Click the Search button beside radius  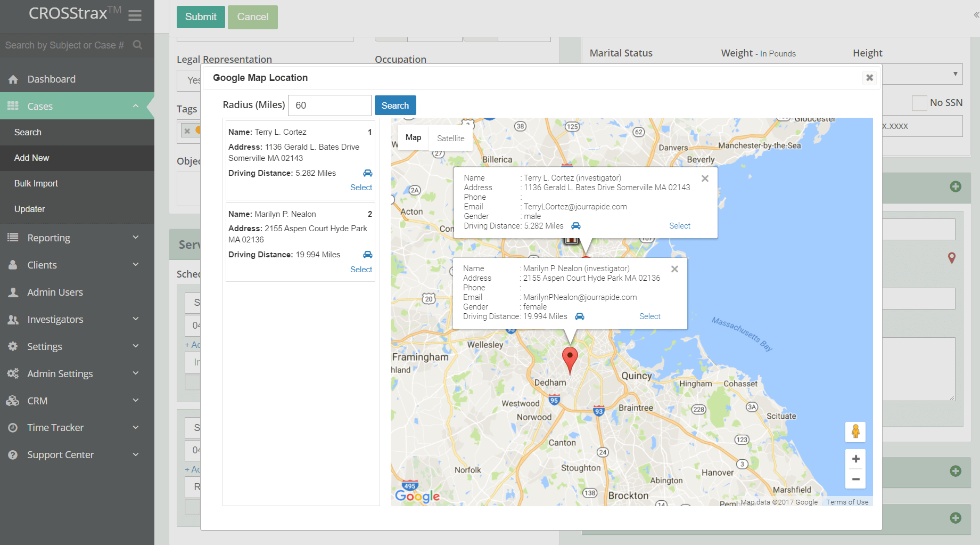tap(395, 105)
